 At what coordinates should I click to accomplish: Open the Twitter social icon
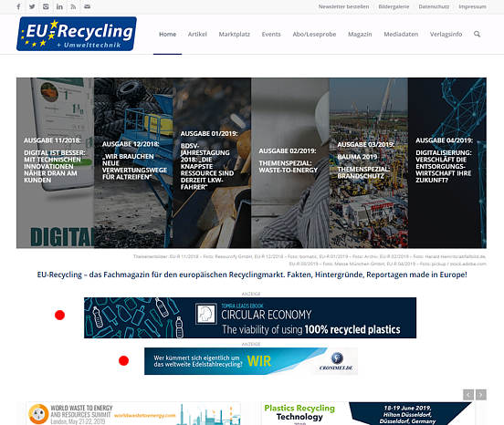click(32, 6)
